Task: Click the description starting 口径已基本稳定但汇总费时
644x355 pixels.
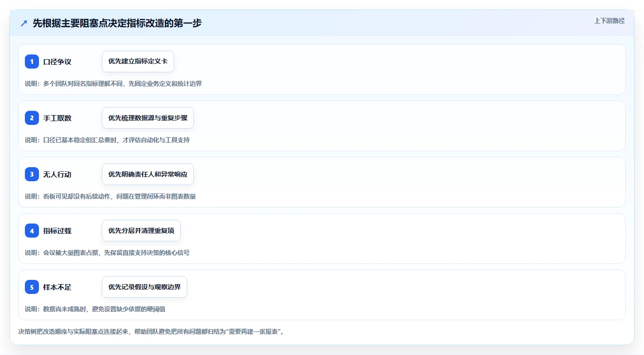Action: [x=107, y=140]
